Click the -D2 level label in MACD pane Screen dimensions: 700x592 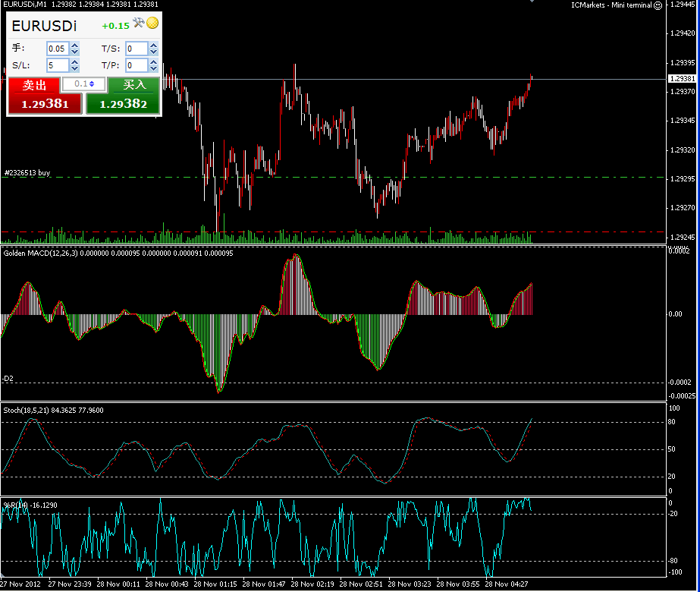tap(8, 379)
